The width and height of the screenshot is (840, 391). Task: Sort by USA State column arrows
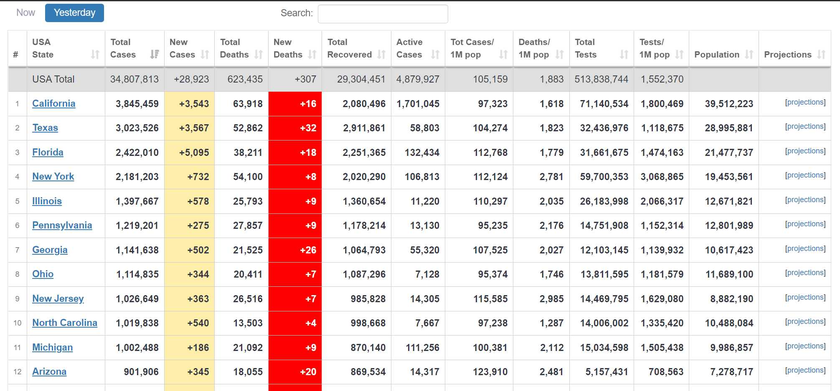tap(95, 55)
